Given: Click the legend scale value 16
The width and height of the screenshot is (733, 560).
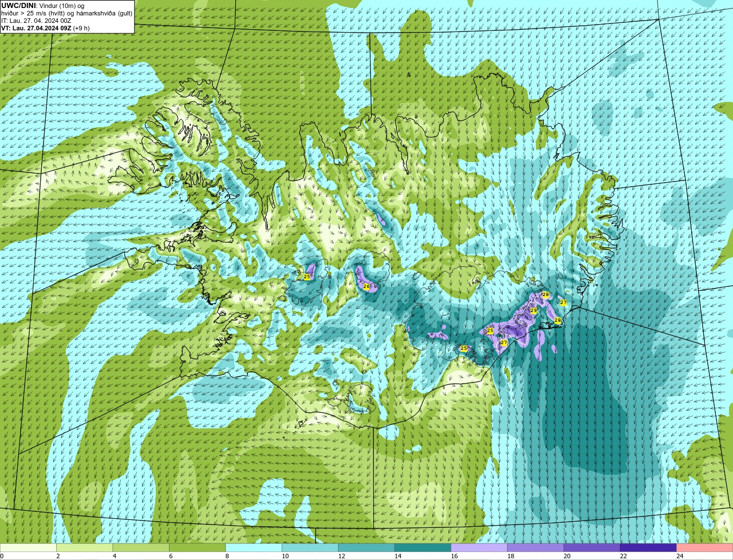Looking at the screenshot, I should [454, 556].
